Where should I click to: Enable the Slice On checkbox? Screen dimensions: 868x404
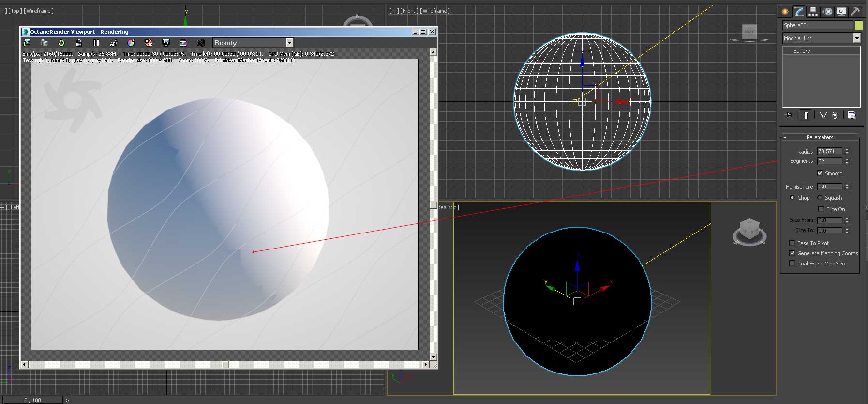[x=821, y=209]
